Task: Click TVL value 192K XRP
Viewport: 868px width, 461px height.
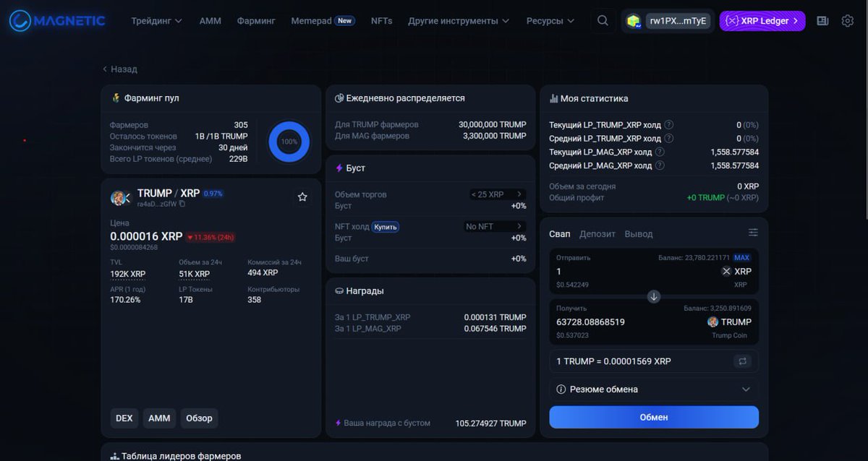Action: 127,274
